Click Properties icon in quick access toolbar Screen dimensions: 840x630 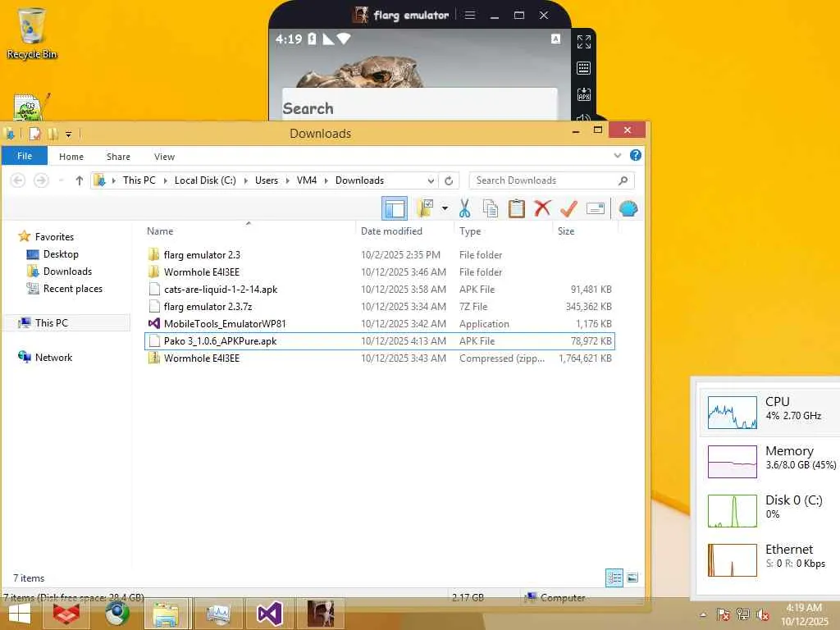pos(35,134)
